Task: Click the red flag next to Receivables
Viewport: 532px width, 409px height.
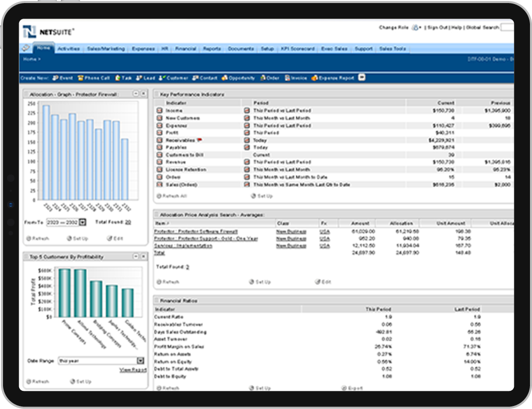Action: [199, 140]
